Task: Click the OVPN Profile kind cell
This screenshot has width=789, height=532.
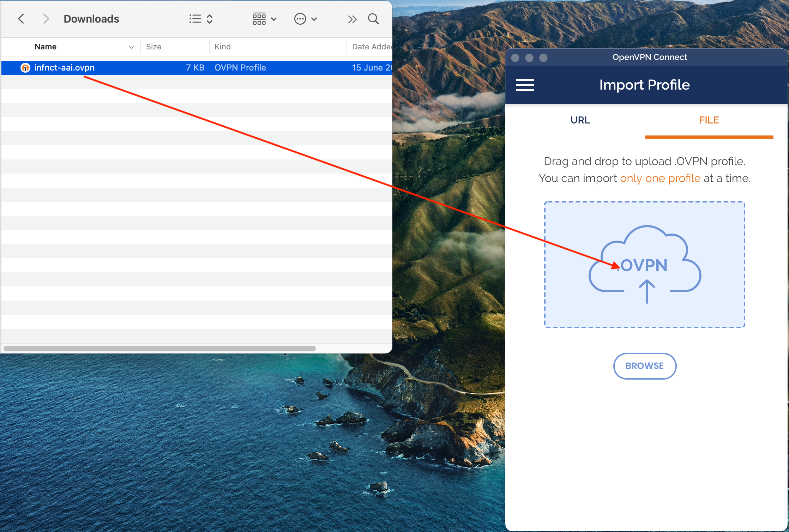Action: (240, 67)
